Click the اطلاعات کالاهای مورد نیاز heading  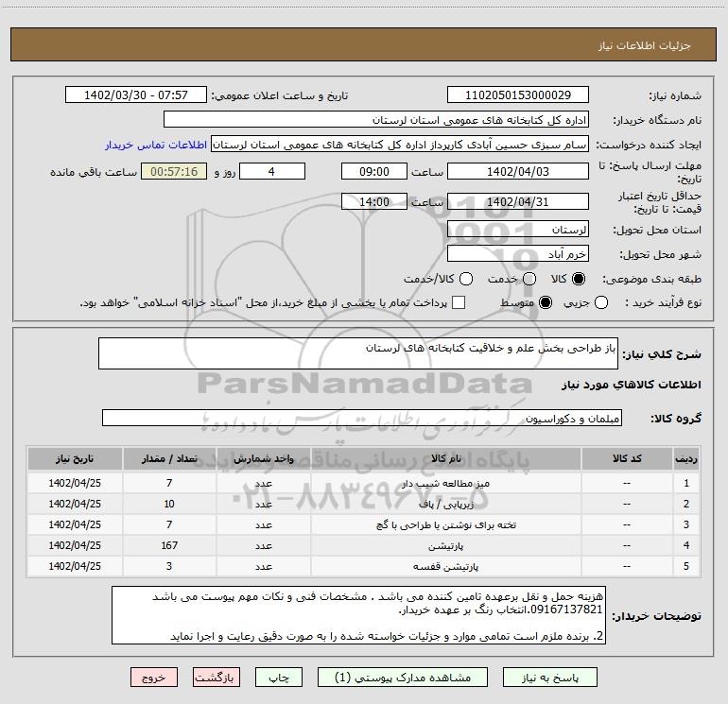[631, 385]
